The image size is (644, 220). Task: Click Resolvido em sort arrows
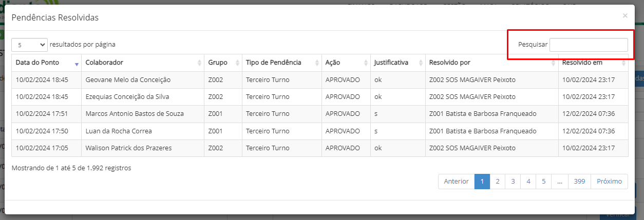(623, 63)
